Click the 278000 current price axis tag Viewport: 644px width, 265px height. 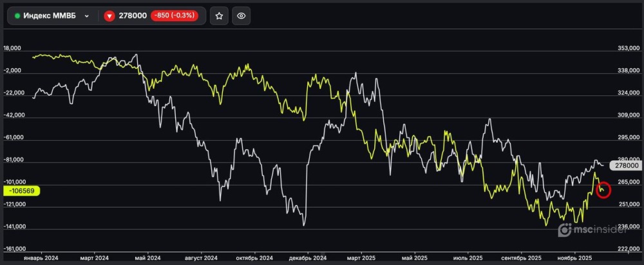coord(625,165)
